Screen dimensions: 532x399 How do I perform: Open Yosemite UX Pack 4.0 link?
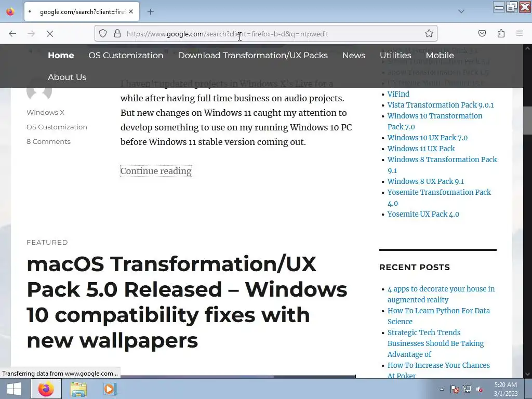tap(423, 214)
